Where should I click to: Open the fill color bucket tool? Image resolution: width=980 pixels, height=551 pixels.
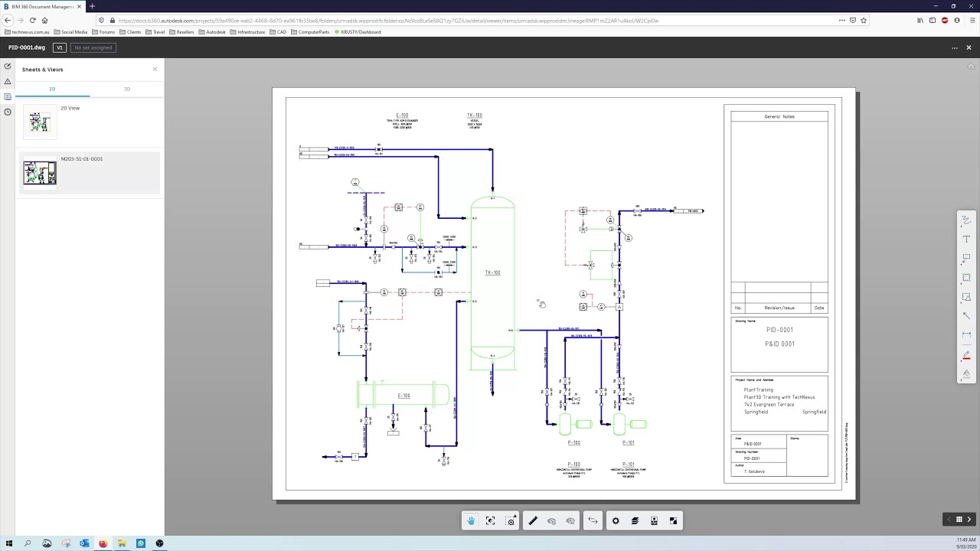tap(966, 373)
